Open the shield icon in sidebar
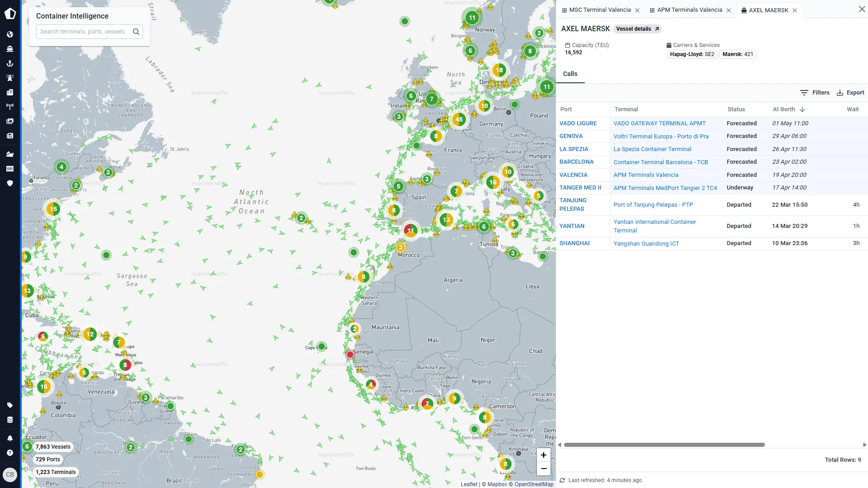This screenshot has height=488, width=868. pos(10,183)
